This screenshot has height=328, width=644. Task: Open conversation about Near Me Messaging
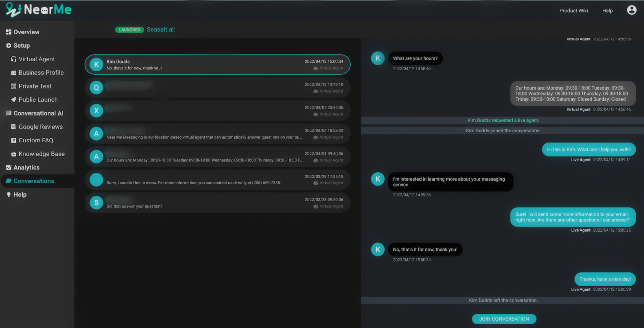218,133
